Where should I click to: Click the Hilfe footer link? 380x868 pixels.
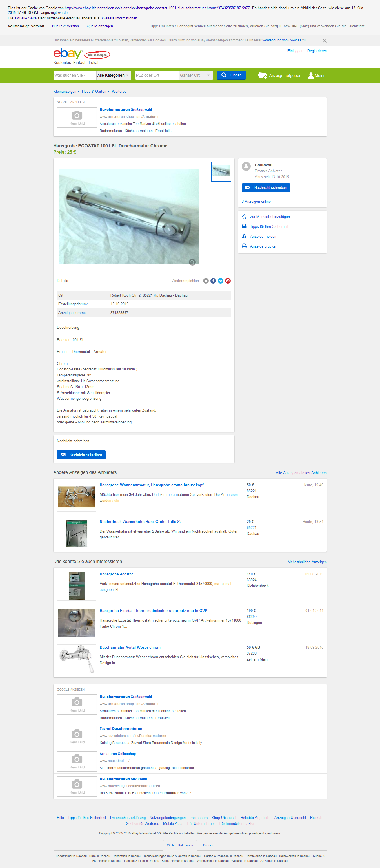click(60, 818)
